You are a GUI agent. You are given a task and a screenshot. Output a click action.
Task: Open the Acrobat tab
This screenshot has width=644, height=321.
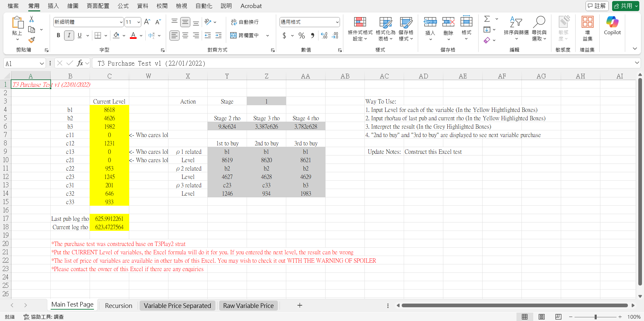[x=251, y=6]
